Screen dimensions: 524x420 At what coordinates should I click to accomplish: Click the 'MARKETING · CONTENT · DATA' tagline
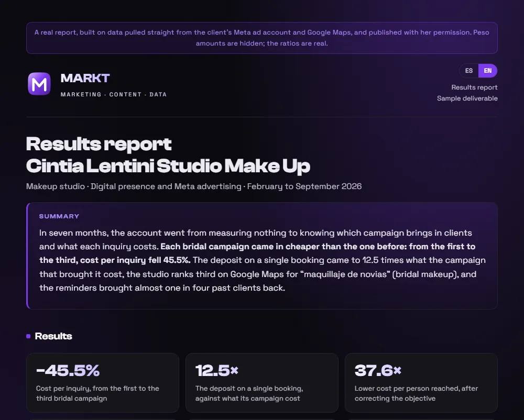pyautogui.click(x=114, y=94)
